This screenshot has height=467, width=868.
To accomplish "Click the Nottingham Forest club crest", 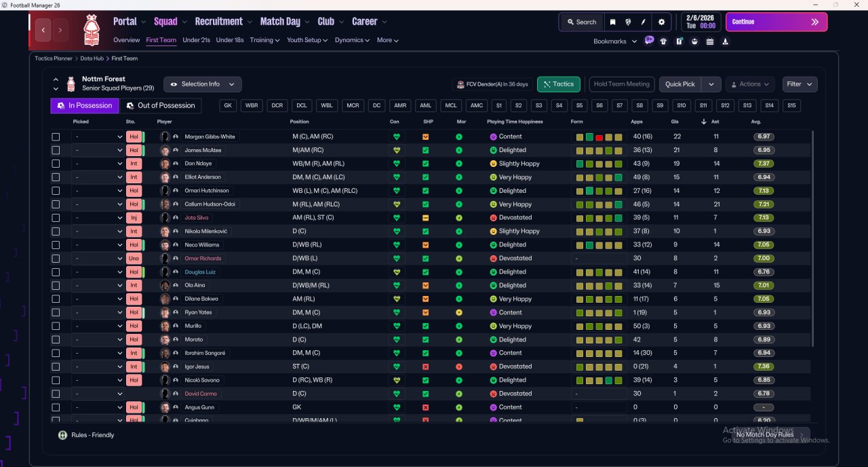I will pos(90,30).
